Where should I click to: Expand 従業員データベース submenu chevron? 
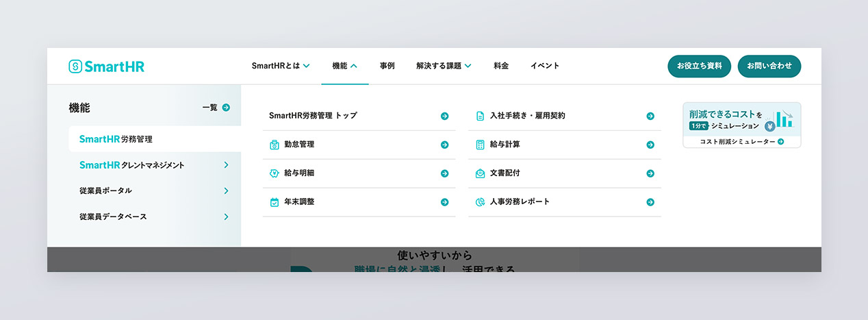point(226,217)
